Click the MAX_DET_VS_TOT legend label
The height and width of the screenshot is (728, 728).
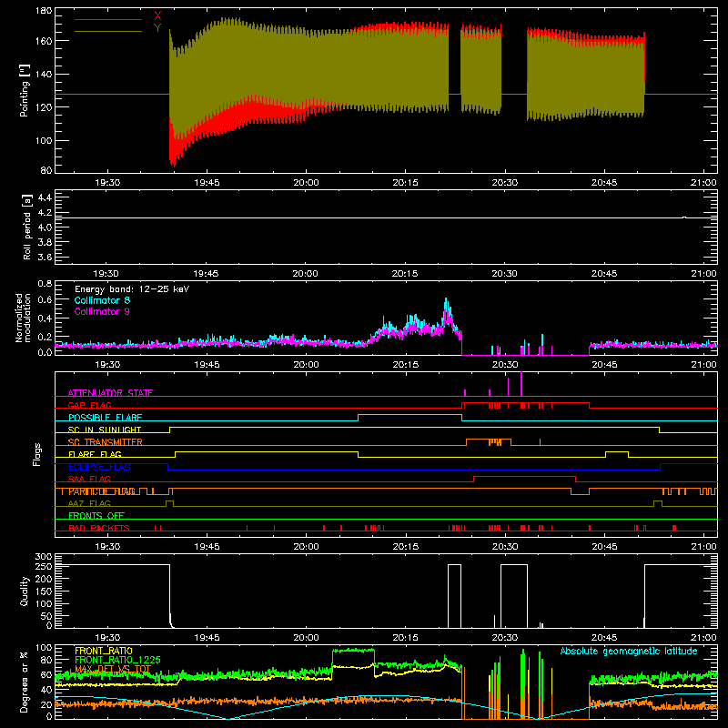tap(113, 669)
